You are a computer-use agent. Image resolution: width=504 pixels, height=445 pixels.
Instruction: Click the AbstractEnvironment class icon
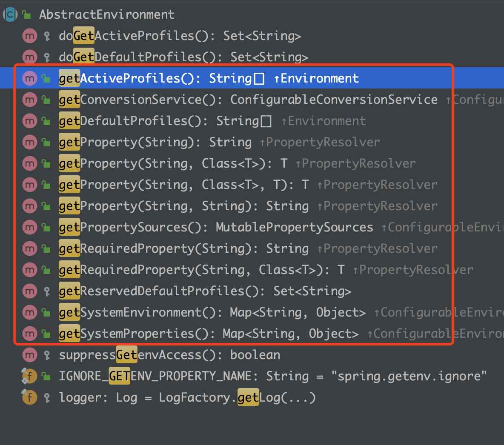[10, 14]
